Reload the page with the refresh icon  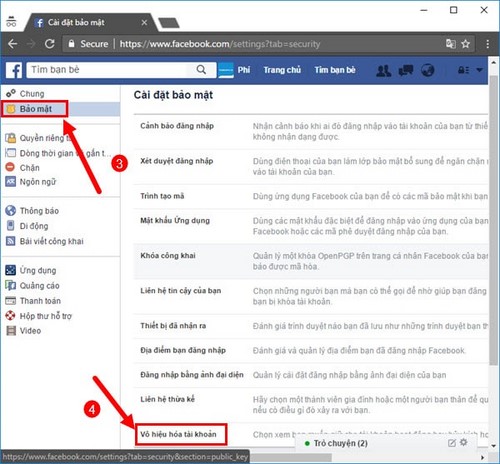[x=50, y=44]
